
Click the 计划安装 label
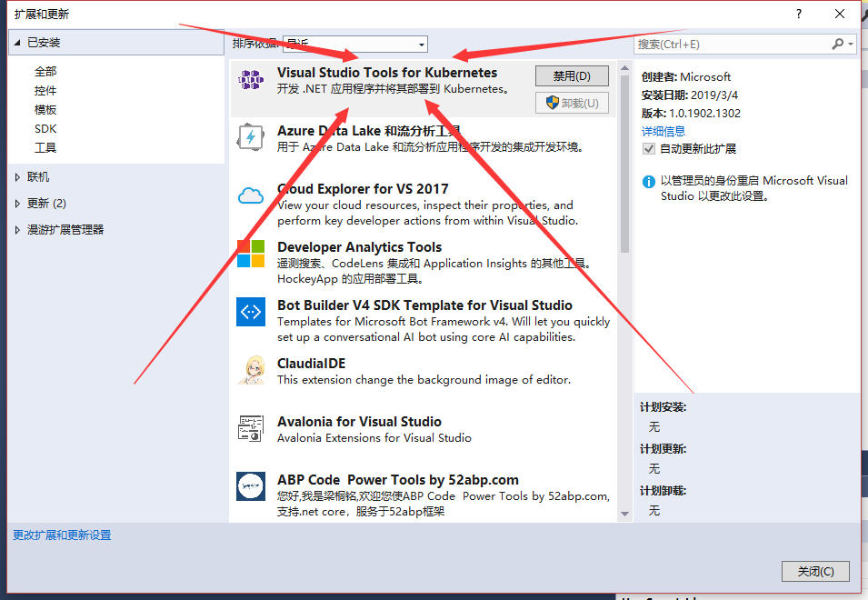663,407
